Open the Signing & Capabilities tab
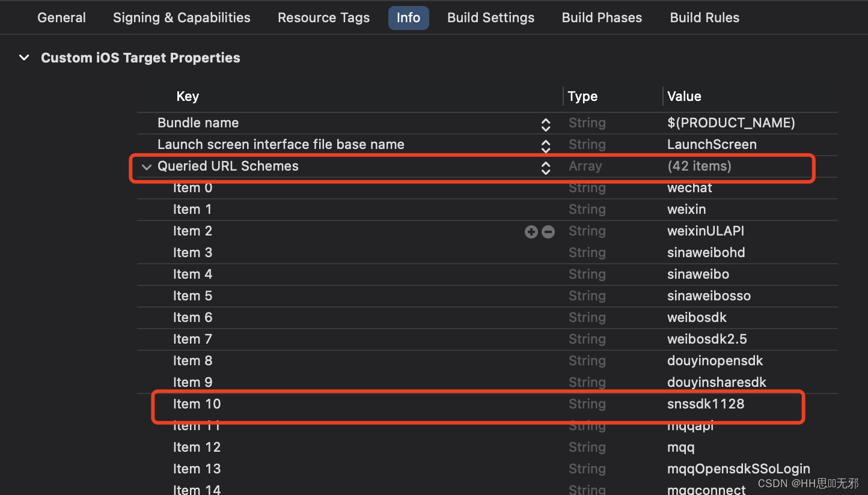Image resolution: width=868 pixels, height=495 pixels. coord(182,18)
